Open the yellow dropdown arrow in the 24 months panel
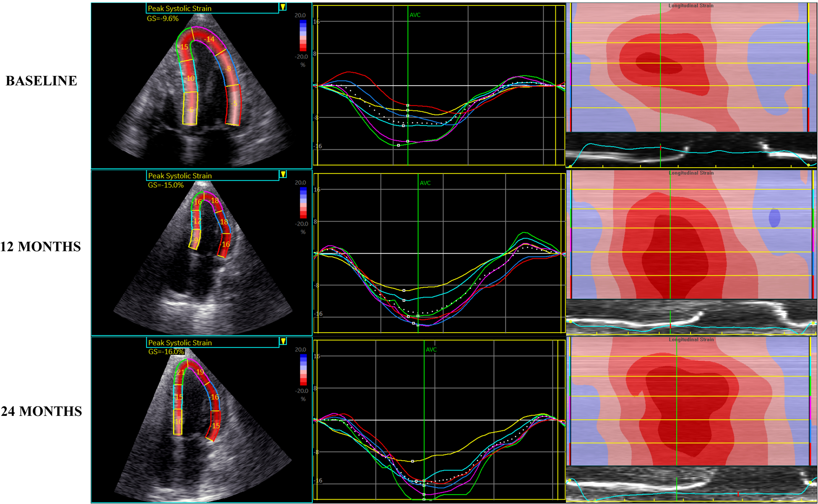 pyautogui.click(x=283, y=341)
